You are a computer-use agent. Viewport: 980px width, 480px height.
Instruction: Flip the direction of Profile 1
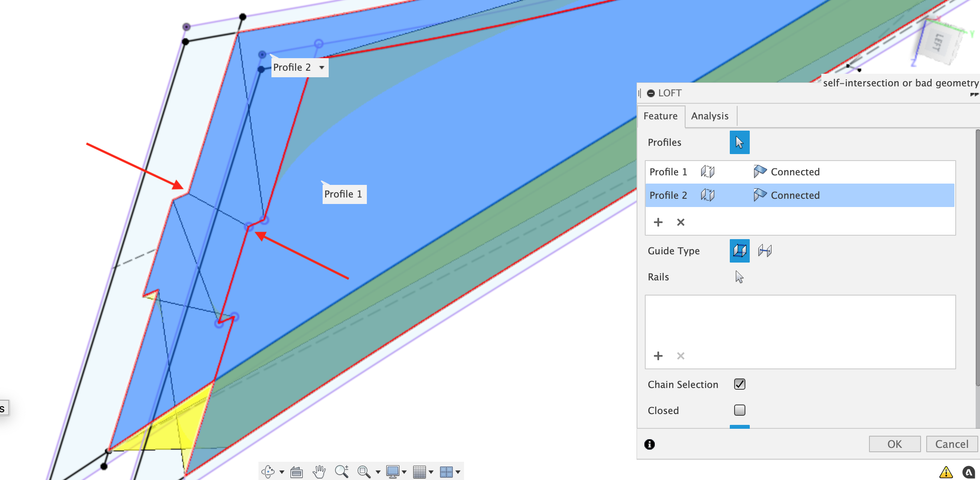coord(708,171)
